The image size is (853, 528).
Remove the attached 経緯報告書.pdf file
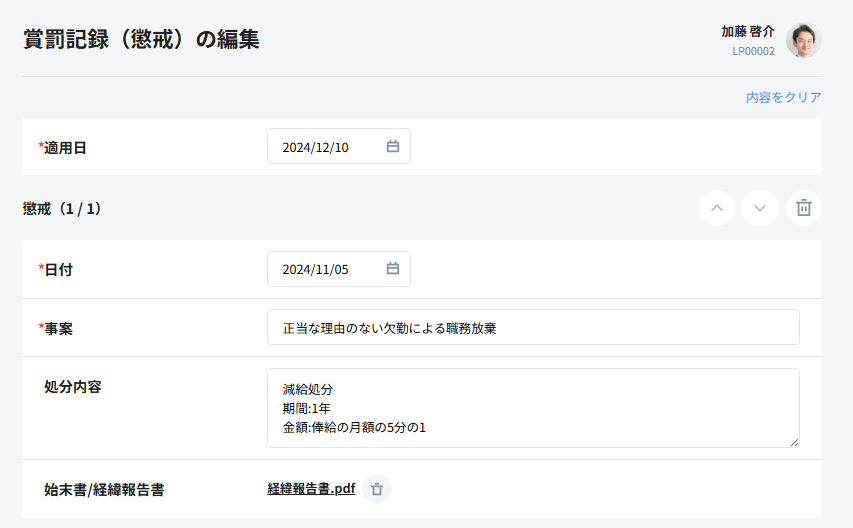(377, 489)
